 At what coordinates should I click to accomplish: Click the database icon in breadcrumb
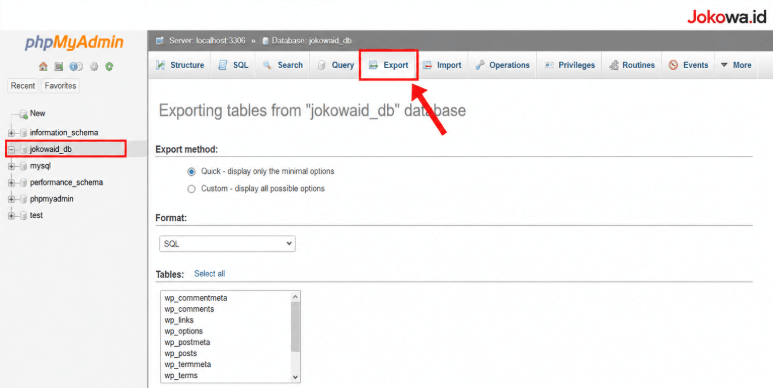point(265,41)
